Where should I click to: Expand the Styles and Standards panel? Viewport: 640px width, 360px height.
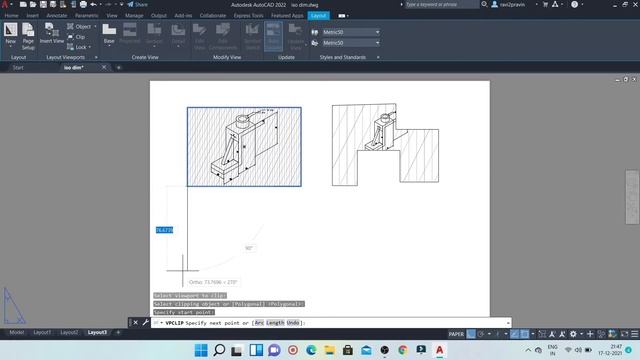pyautogui.click(x=378, y=58)
